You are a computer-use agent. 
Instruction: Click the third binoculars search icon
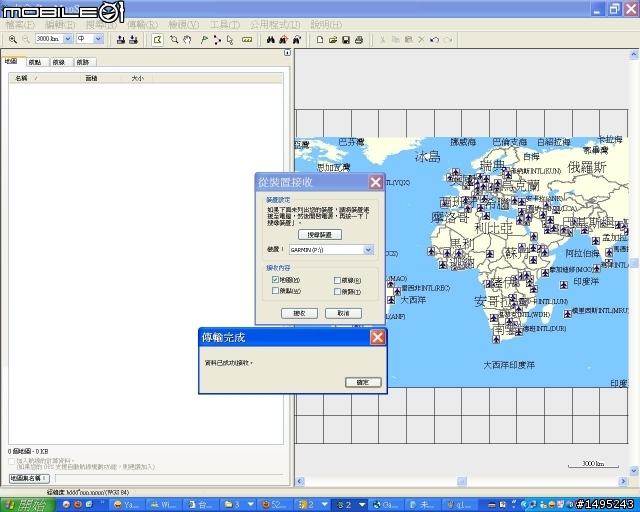[297, 40]
